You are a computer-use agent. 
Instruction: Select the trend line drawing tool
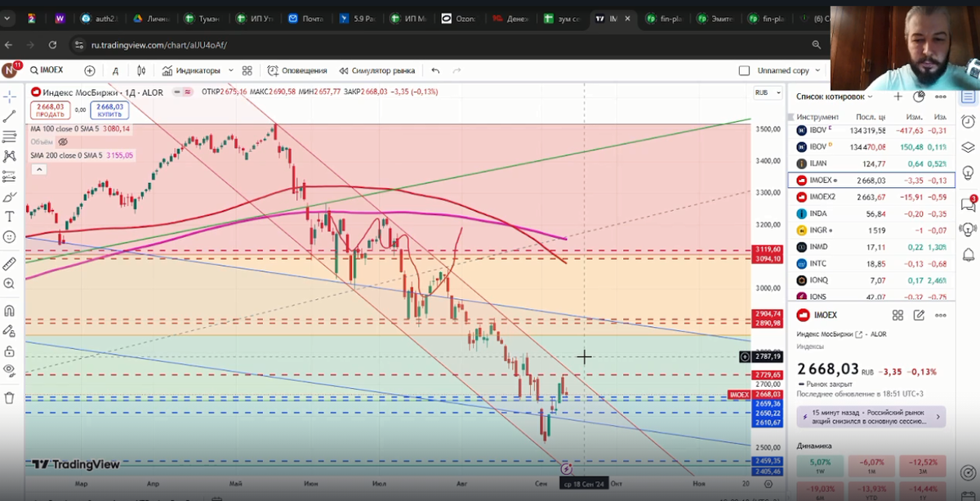pyautogui.click(x=10, y=116)
